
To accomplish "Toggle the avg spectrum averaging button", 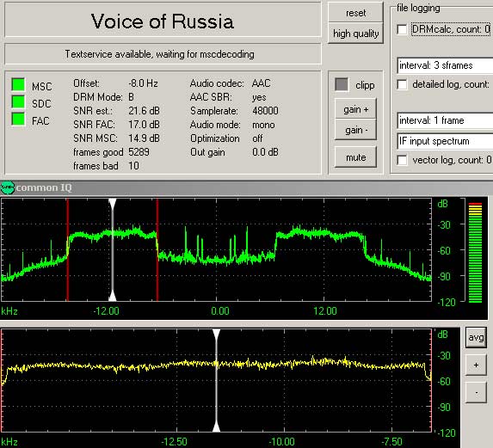I will click(476, 337).
